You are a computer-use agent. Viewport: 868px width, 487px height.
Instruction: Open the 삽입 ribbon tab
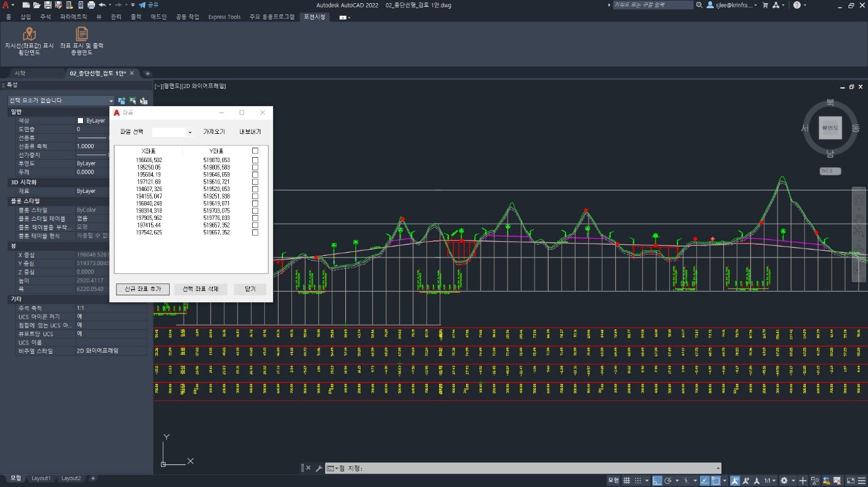coord(26,17)
